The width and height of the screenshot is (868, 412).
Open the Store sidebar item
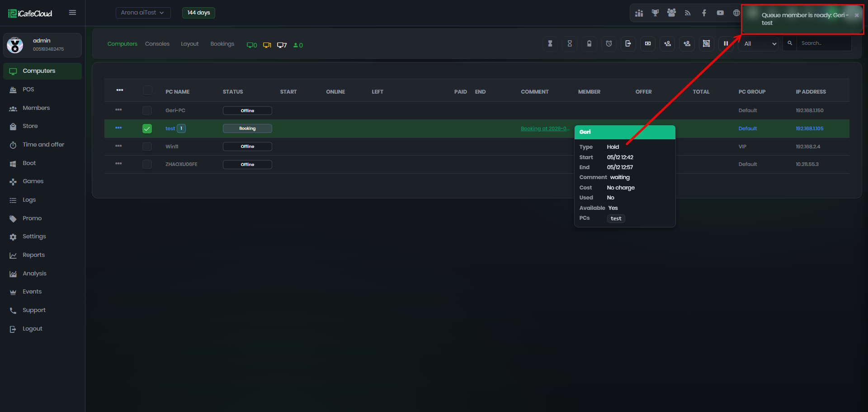click(42, 126)
